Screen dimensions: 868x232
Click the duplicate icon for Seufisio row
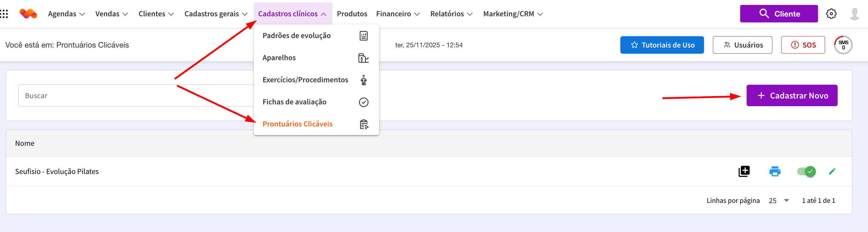tap(744, 171)
